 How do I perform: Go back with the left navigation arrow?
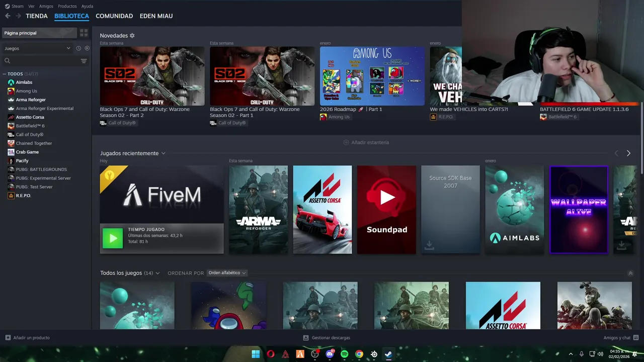pyautogui.click(x=8, y=16)
